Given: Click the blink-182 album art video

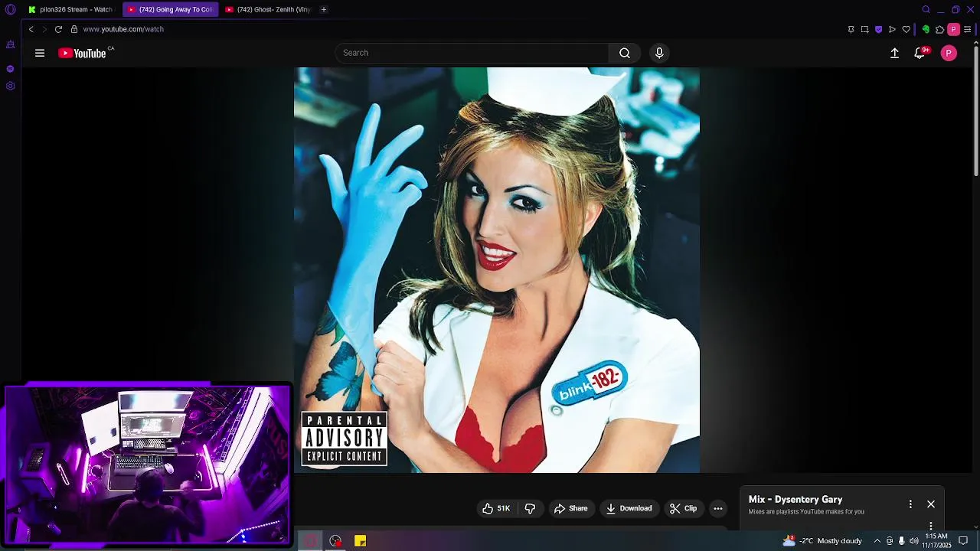Looking at the screenshot, I should tap(497, 270).
